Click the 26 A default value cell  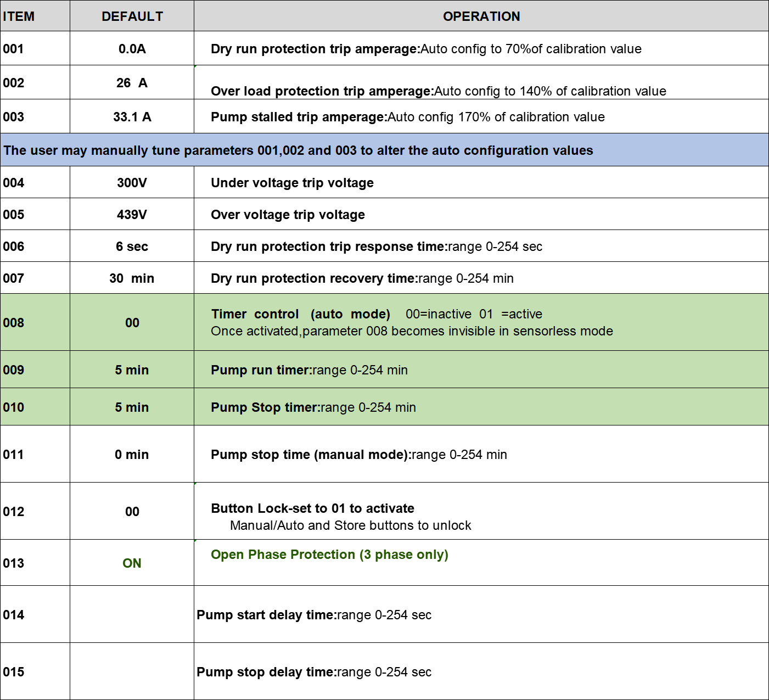[x=132, y=82]
